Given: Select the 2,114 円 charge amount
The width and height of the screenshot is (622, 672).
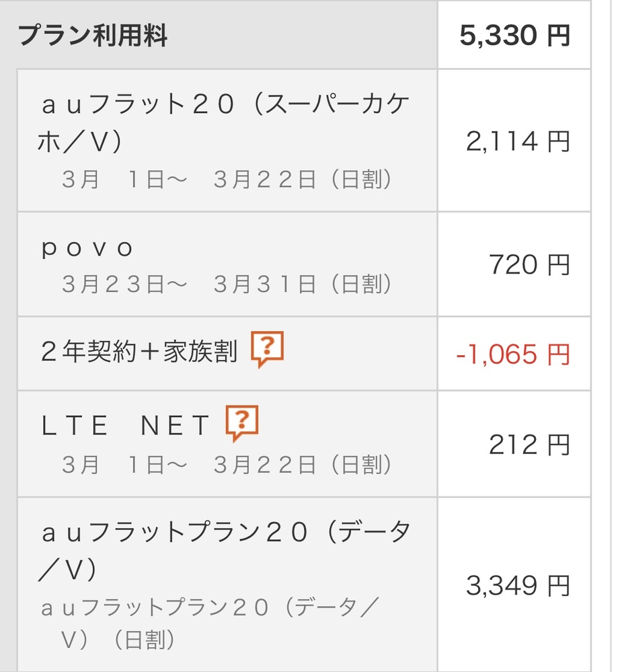Looking at the screenshot, I should point(518,141).
